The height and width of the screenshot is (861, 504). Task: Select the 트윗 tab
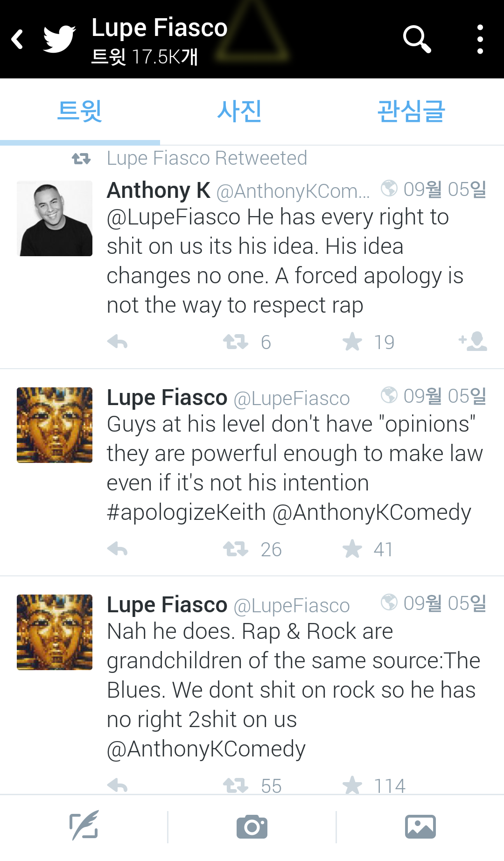click(x=80, y=112)
